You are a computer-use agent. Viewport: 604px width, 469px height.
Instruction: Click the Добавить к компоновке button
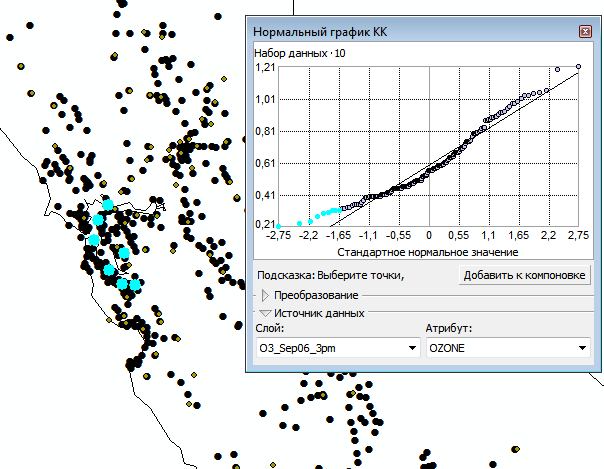click(525, 275)
